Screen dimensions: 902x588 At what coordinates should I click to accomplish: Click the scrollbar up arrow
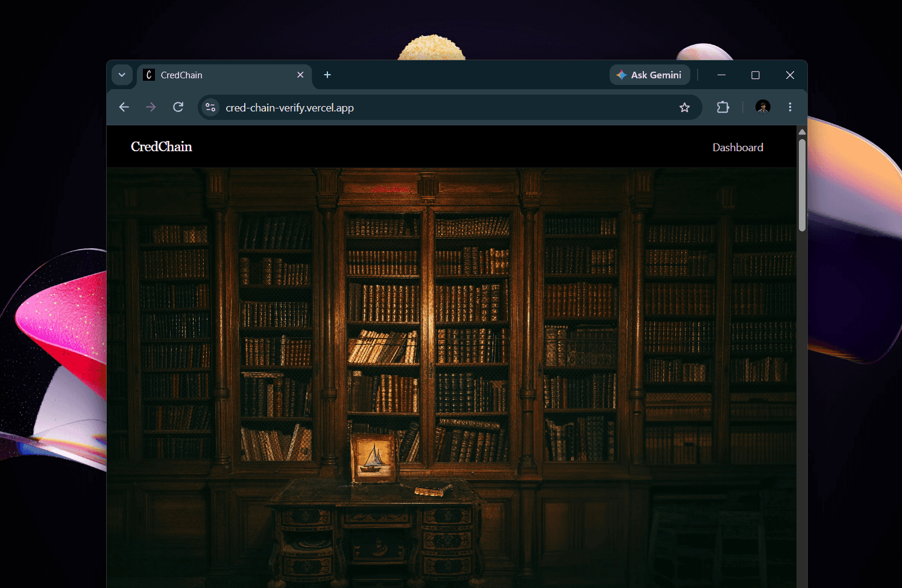tap(802, 131)
